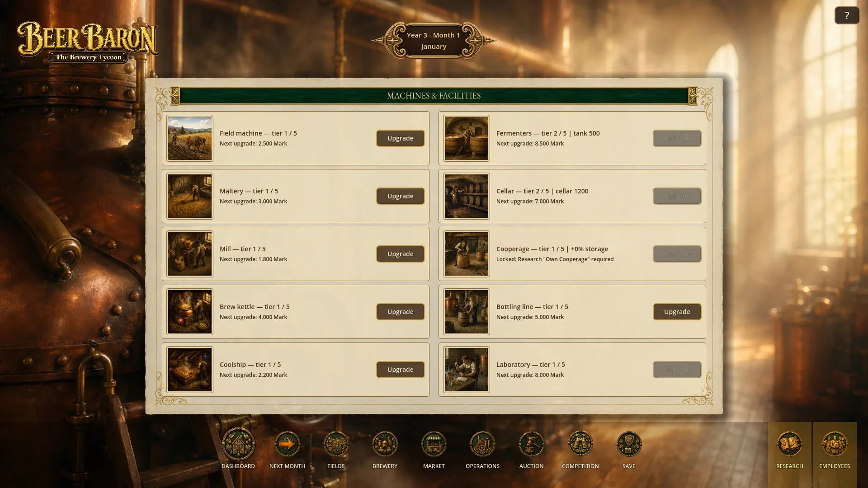Click 'Locked: Research "Own Cooperage" required' text
The image size is (868, 488).
coord(555,259)
